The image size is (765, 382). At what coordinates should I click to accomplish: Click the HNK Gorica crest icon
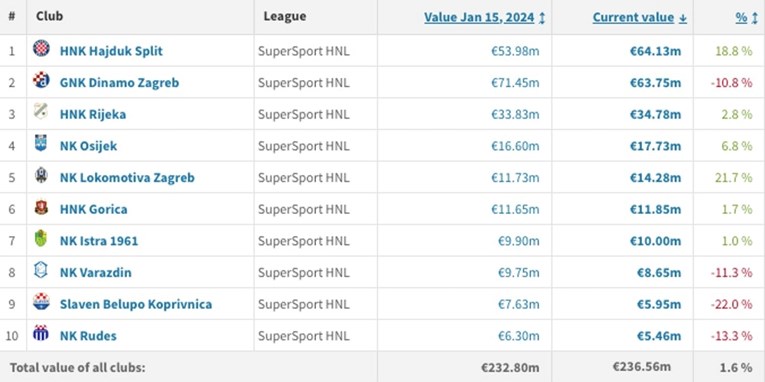(x=41, y=207)
